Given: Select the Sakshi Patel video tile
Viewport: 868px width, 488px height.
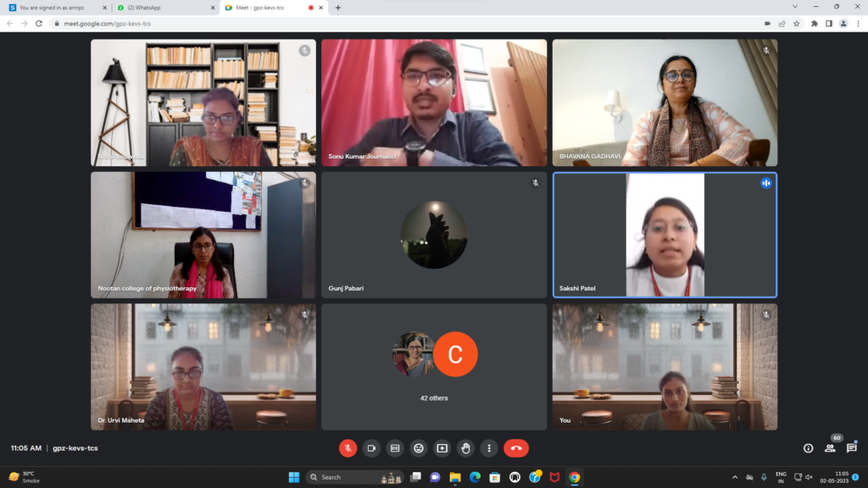Looking at the screenshot, I should tap(665, 236).
